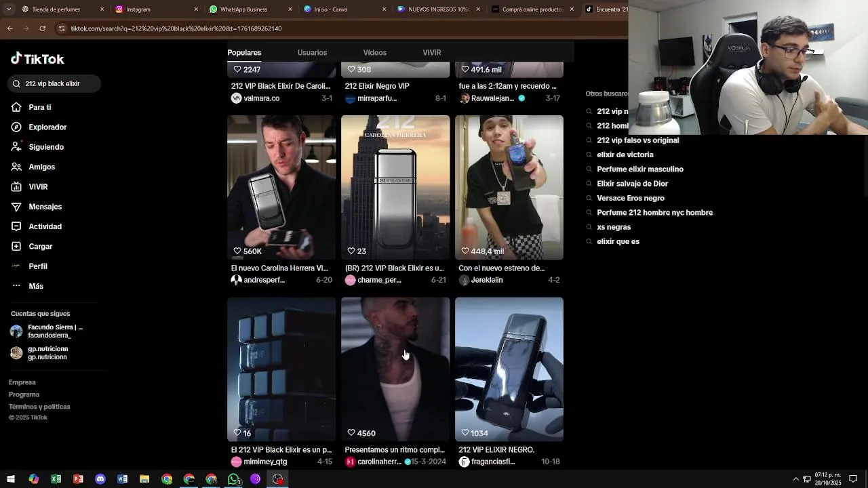Open WhatsApp from the taskbar

click(x=233, y=479)
